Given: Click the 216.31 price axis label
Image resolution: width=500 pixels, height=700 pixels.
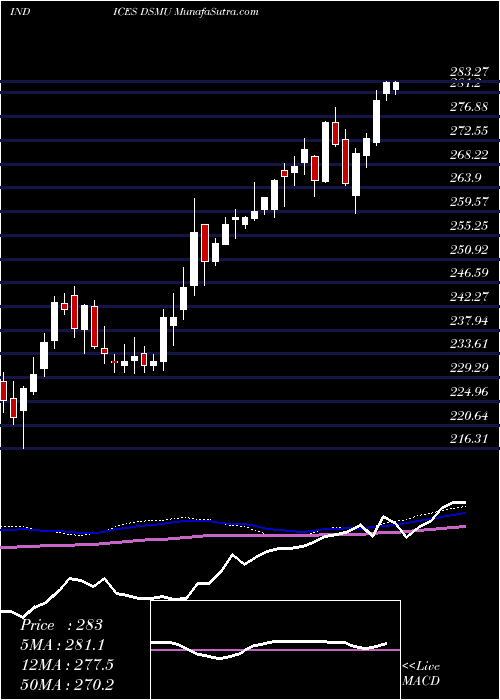Looking at the screenshot, I should [469, 439].
